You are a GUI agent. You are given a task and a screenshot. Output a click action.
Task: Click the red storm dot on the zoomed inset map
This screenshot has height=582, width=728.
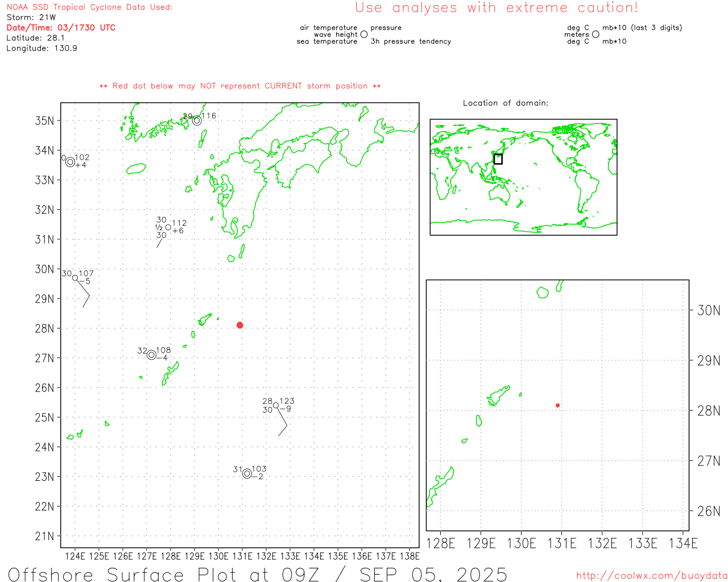click(x=558, y=405)
